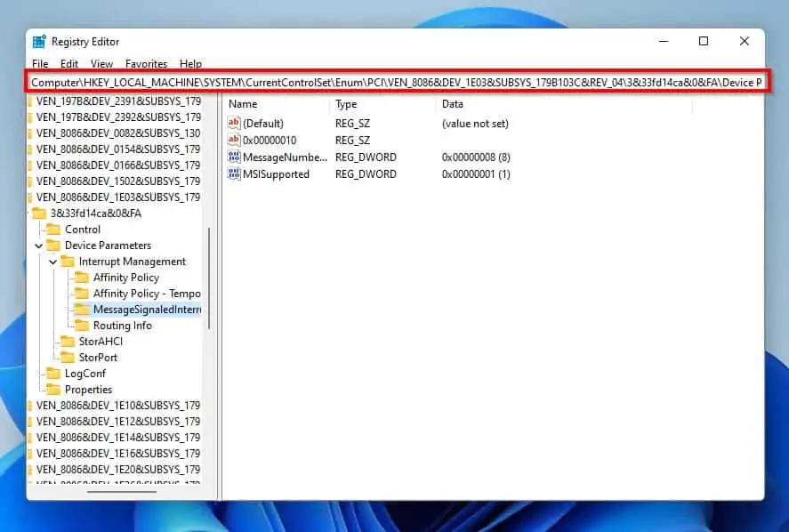Select the VEN_197B&DEV_2391&SUBSYS_179 key
This screenshot has height=532, width=789.
[x=119, y=101]
